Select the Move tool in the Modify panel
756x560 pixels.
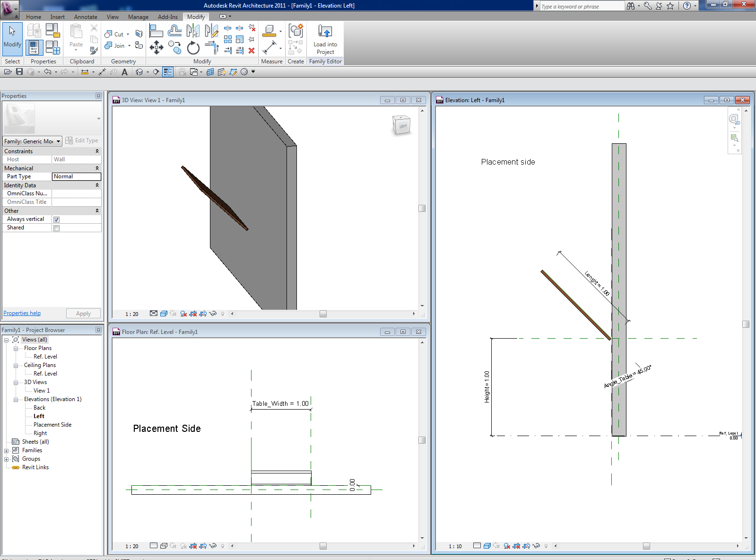tap(156, 47)
